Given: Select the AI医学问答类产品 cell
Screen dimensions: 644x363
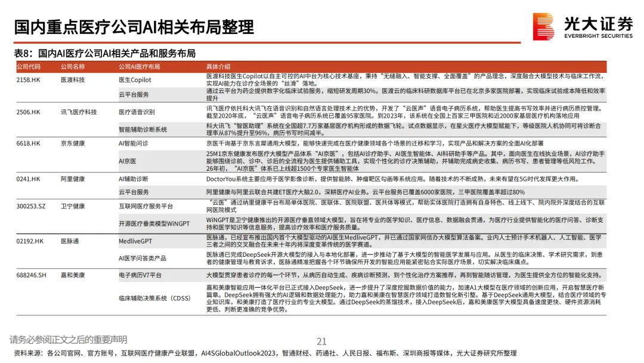Looking at the screenshot, I should [143, 258].
